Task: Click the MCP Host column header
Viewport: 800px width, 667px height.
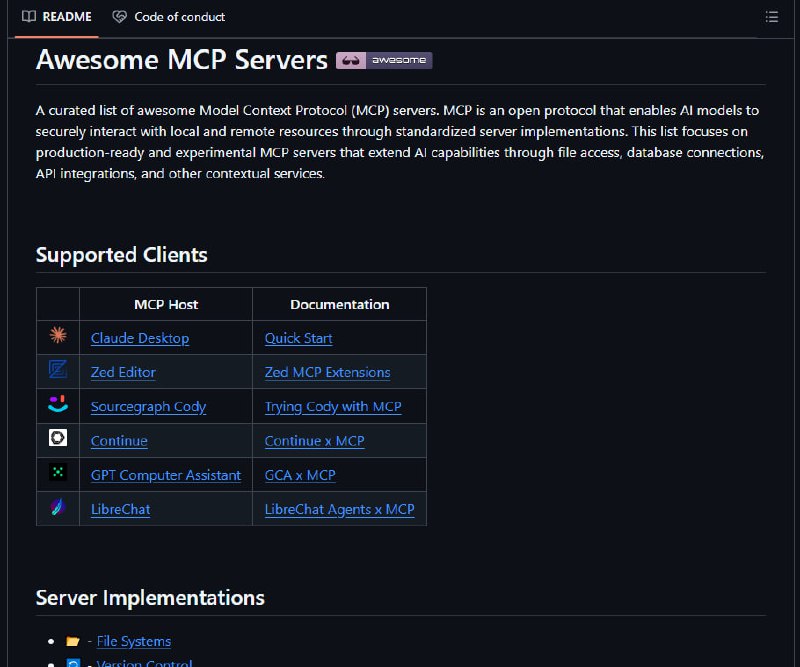Action: 166,305
